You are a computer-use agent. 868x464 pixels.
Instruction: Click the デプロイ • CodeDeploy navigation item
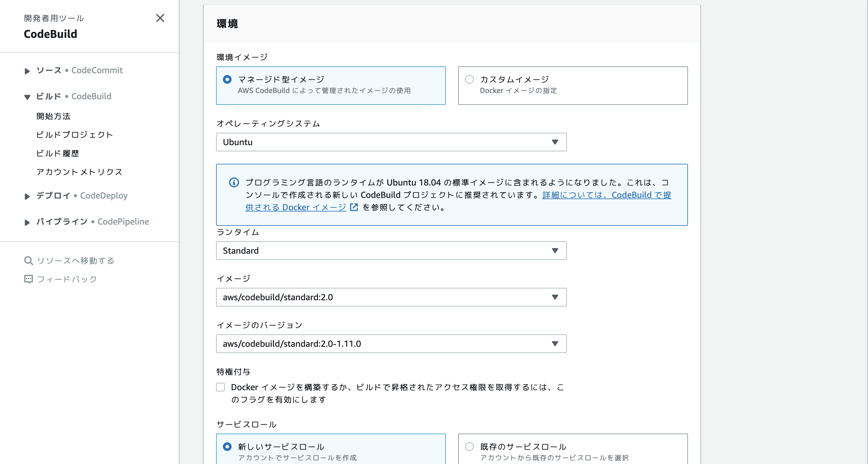coord(82,196)
